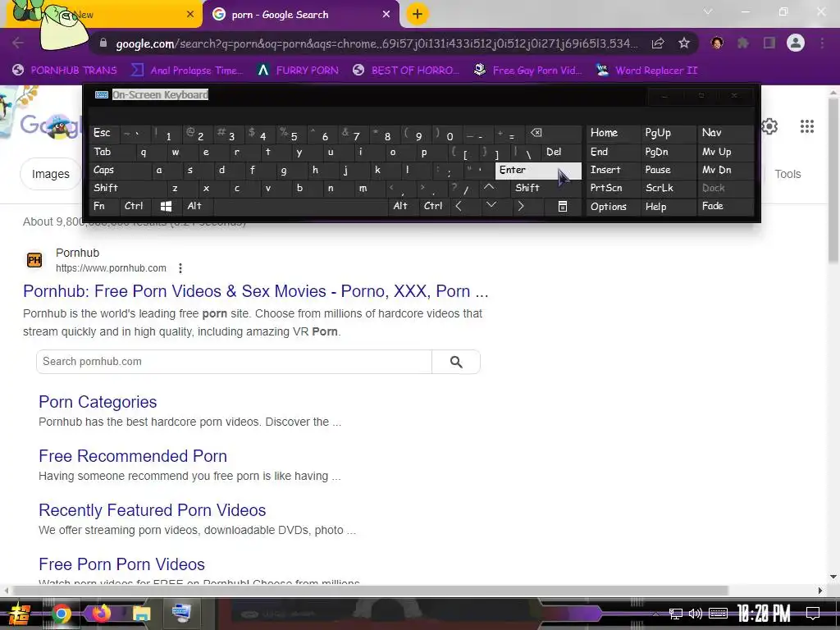
Task: Open the Extensions puzzle icon
Action: [x=743, y=43]
